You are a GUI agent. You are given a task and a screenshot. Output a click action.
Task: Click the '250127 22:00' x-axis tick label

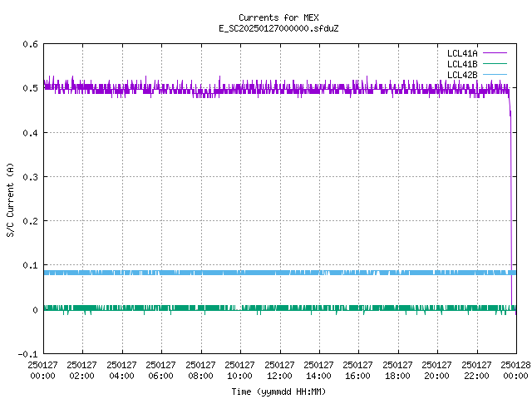click(476, 371)
